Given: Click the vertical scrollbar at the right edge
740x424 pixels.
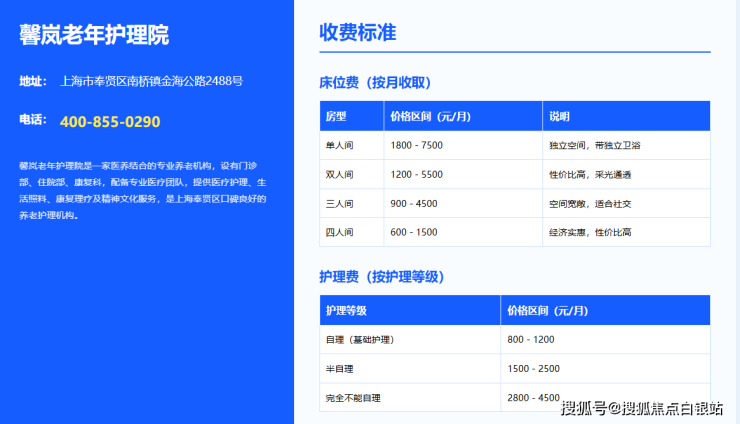Looking at the screenshot, I should pyautogui.click(x=738, y=212).
